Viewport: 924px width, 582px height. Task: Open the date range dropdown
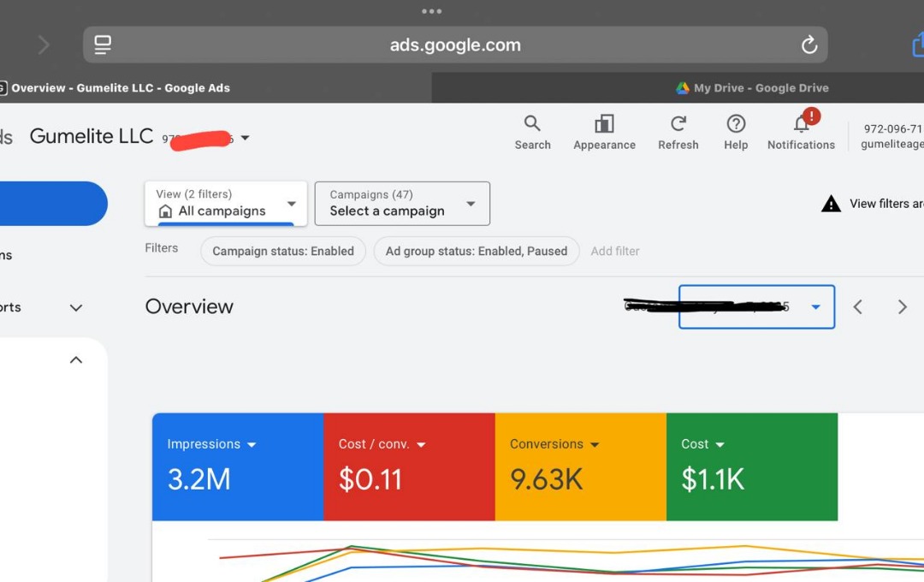point(756,306)
